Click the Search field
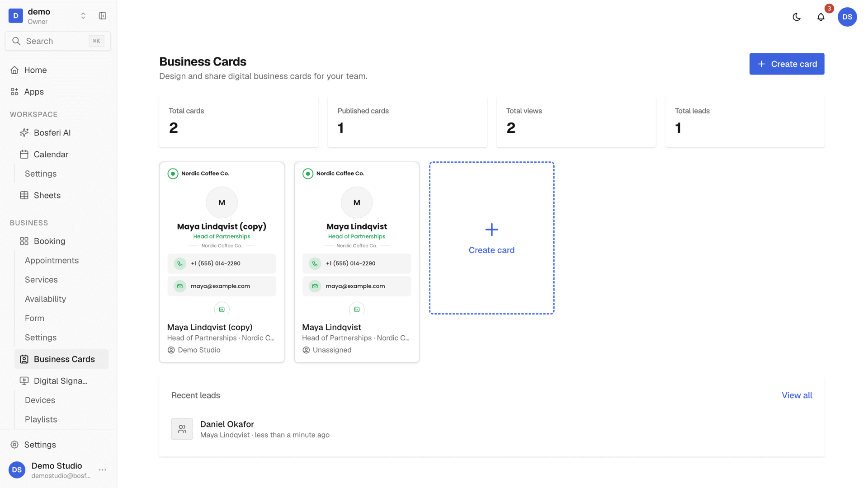 pyautogui.click(x=58, y=41)
